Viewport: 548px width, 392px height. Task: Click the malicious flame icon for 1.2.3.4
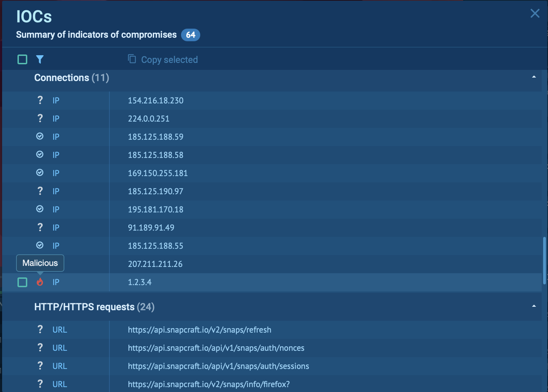coord(40,282)
